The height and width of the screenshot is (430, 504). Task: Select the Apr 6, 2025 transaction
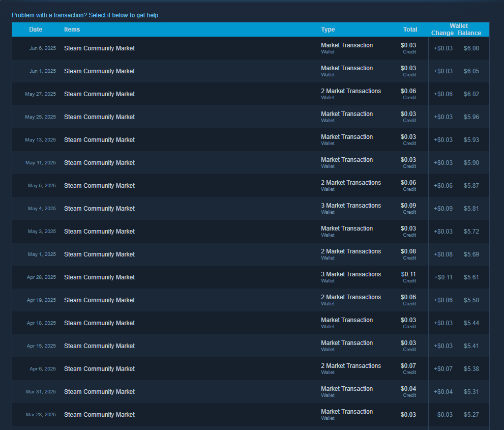(251, 368)
